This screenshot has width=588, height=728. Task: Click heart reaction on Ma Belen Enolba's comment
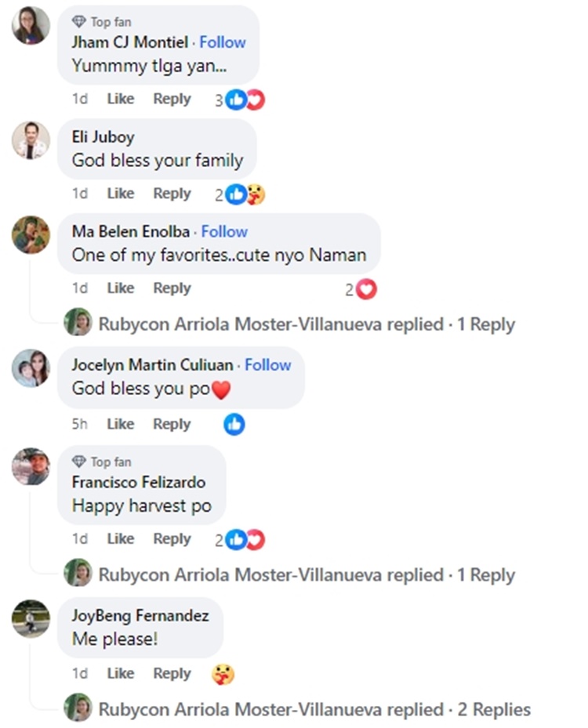(366, 290)
